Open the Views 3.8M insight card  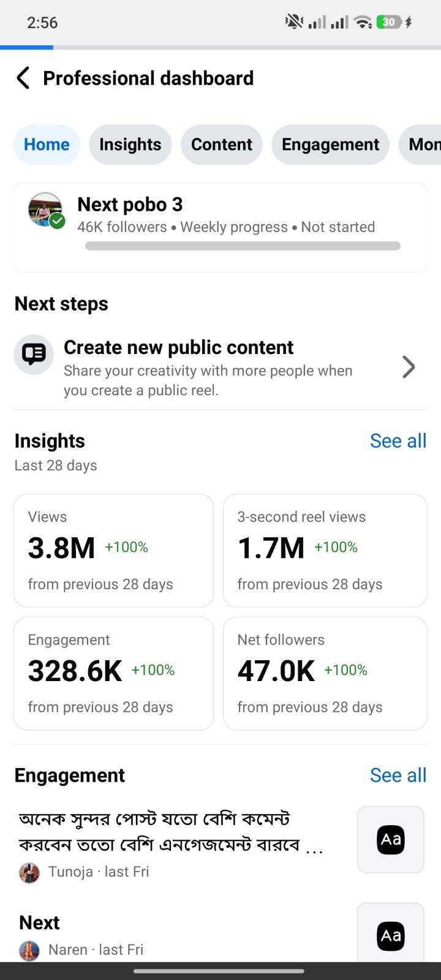point(114,551)
